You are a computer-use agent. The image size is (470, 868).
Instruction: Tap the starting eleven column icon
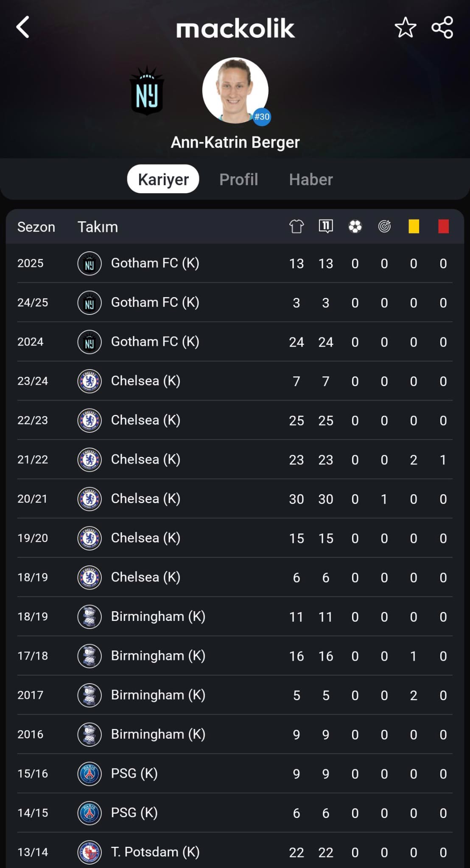326,226
